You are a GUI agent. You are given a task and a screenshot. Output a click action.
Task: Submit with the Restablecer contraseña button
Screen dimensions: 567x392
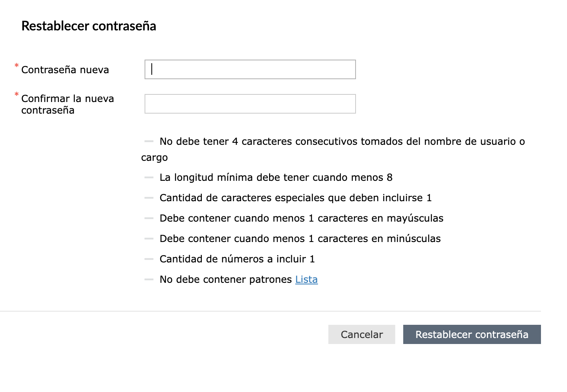point(472,334)
